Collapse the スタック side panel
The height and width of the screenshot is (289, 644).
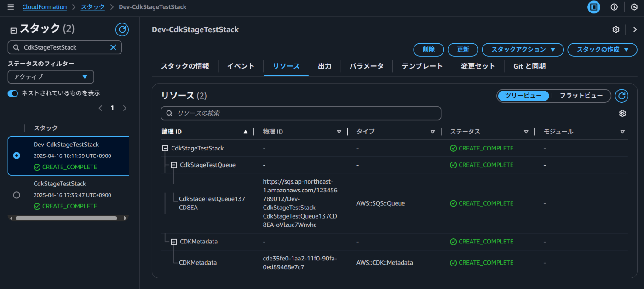[x=13, y=30]
